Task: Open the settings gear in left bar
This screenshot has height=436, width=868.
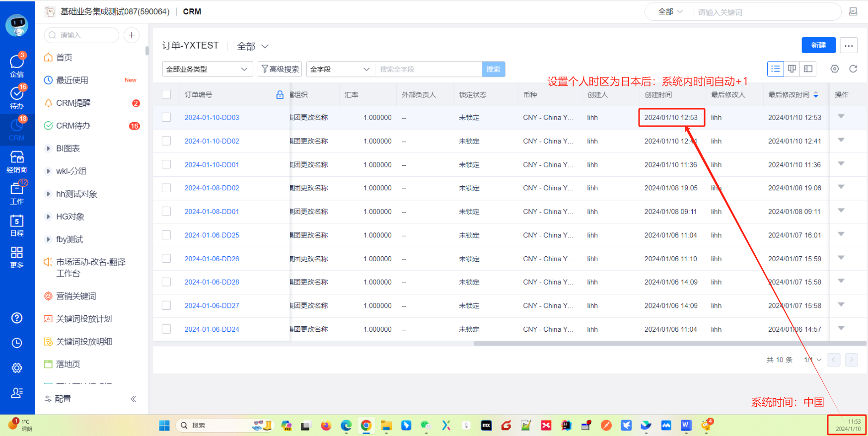Action: coord(17,368)
